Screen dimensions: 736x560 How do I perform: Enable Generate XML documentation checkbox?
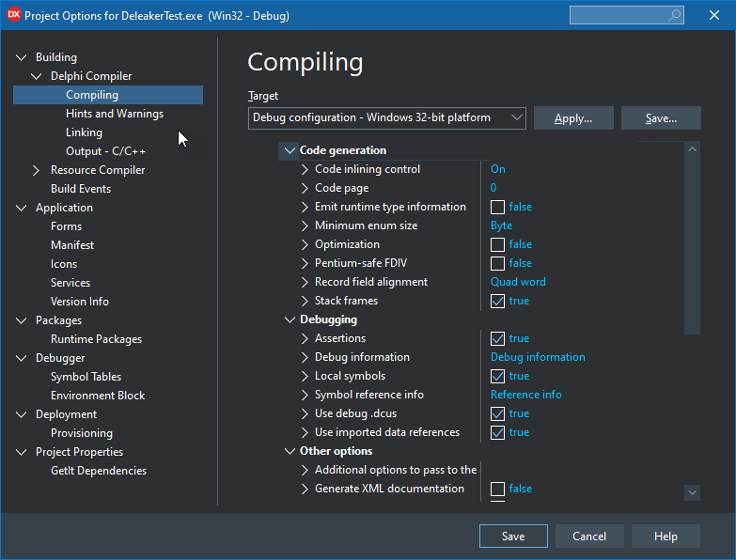497,489
